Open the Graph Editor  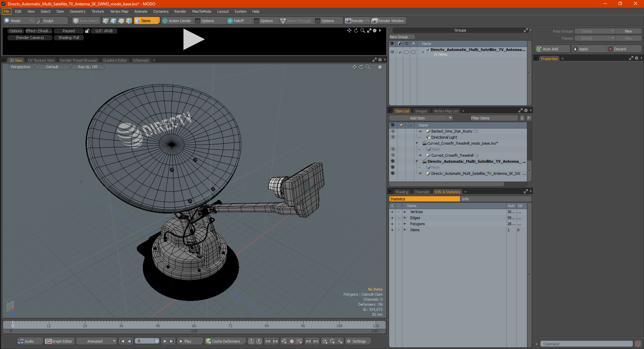[x=59, y=341]
